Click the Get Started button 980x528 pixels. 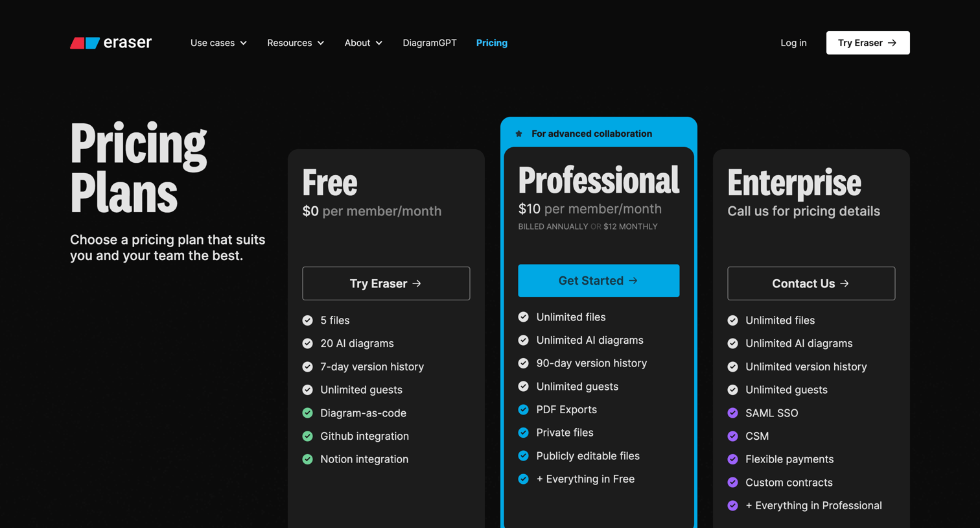point(599,281)
